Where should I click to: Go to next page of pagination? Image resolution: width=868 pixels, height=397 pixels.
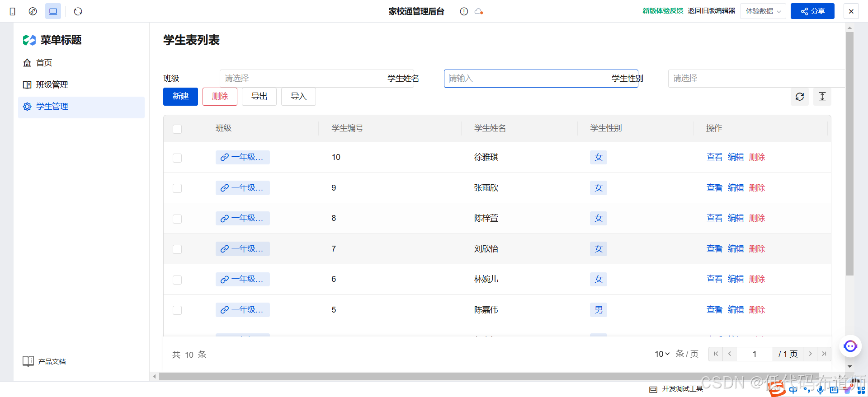point(810,354)
